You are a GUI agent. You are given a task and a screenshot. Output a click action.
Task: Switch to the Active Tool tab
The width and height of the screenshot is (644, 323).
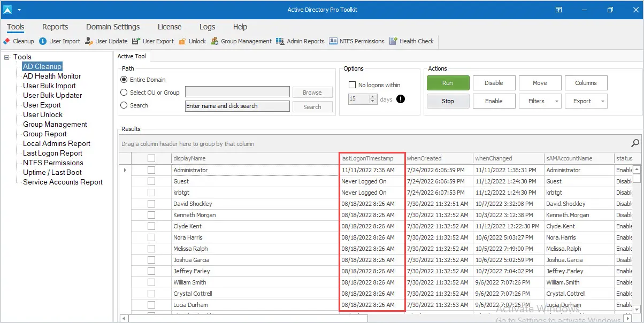pos(132,57)
